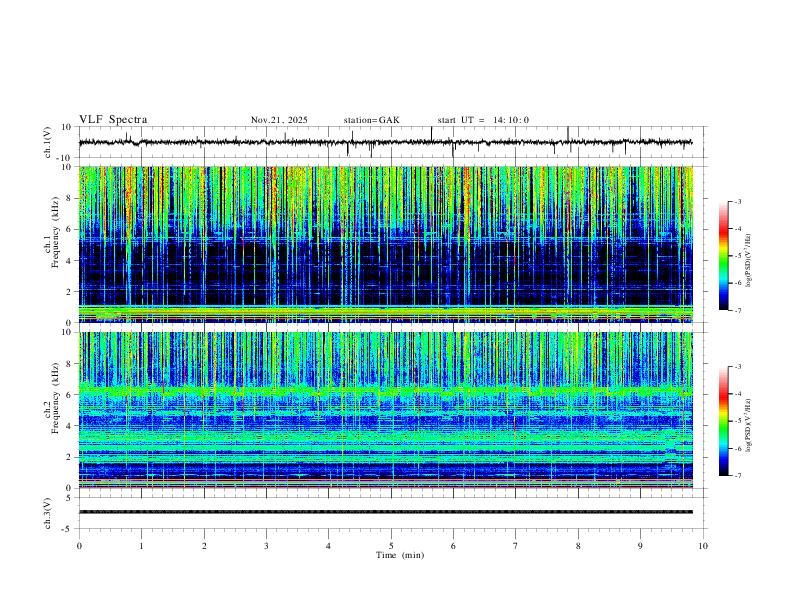This screenshot has height=612, width=792.
Task: Click the "station=GAK" label
Action: (x=371, y=120)
